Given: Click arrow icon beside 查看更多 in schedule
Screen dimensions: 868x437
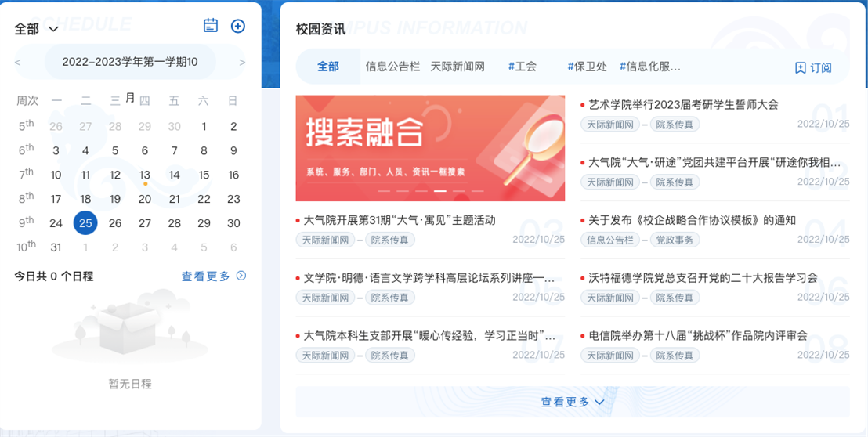Looking at the screenshot, I should coord(241,276).
